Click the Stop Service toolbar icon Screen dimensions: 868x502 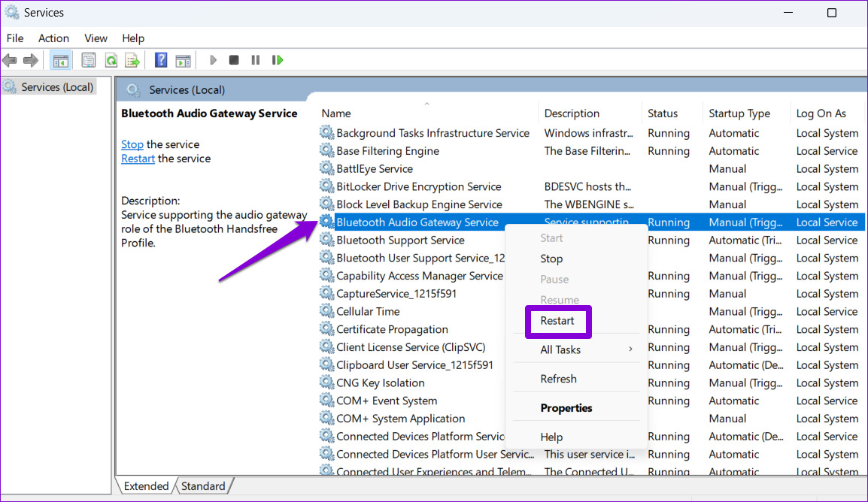click(233, 59)
